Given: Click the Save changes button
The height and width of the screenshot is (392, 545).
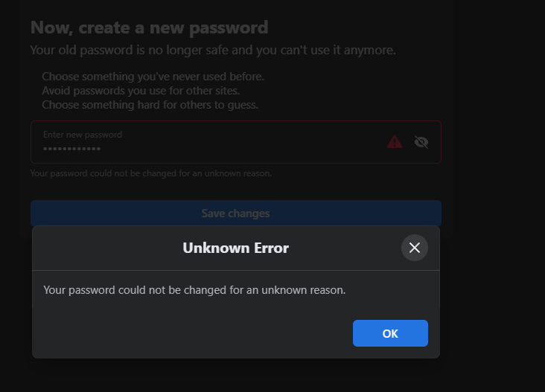Looking at the screenshot, I should tap(235, 213).
